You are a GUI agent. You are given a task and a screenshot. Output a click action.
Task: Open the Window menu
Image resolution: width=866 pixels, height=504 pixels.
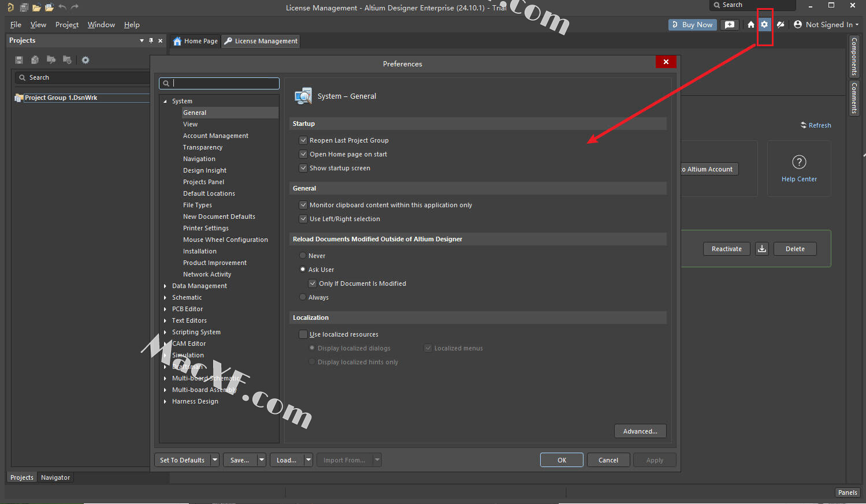point(101,25)
